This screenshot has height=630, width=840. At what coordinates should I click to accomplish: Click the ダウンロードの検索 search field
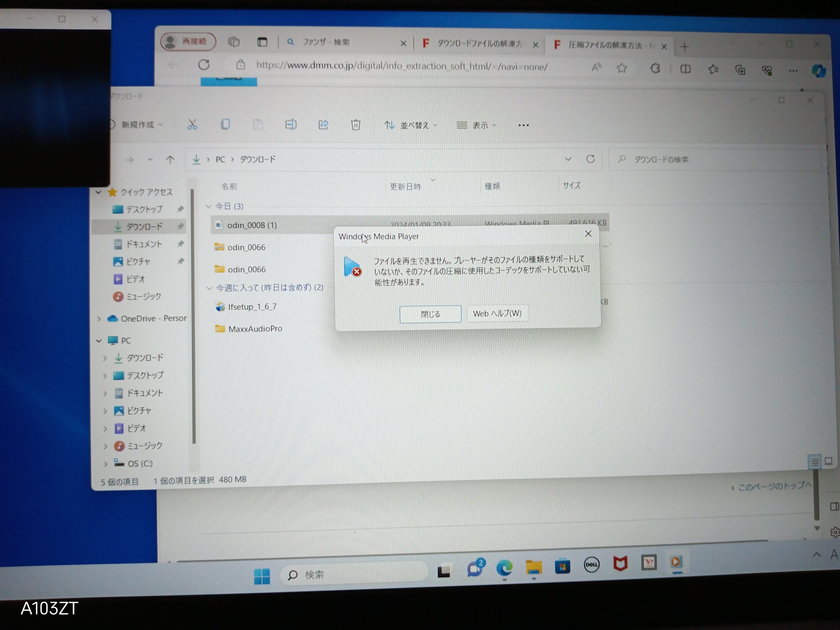714,159
